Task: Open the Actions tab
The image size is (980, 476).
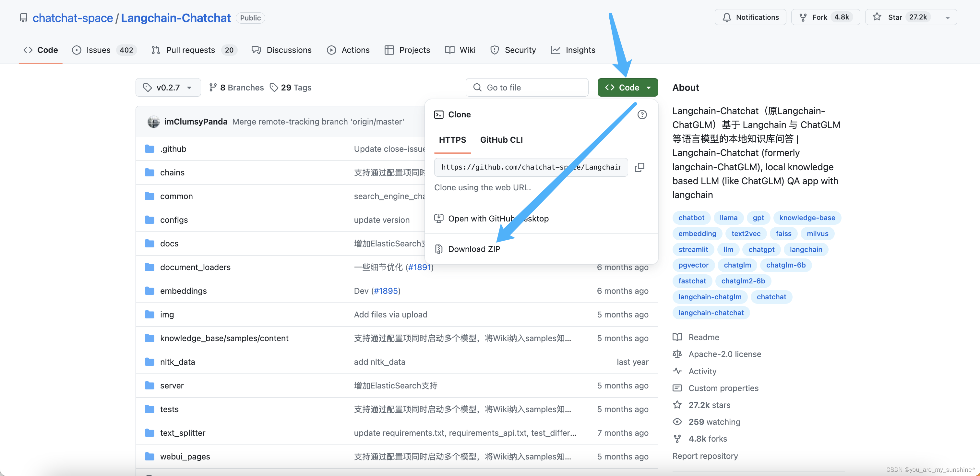Action: click(x=348, y=50)
